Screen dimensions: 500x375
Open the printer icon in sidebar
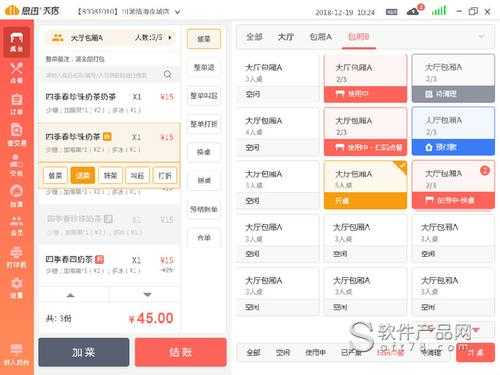(16, 257)
